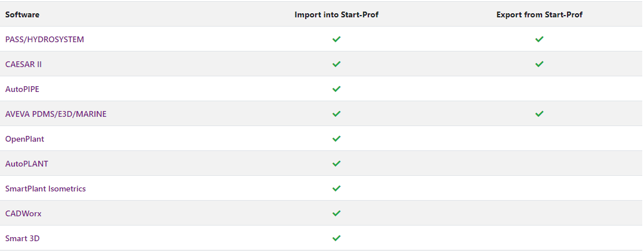Click the import checkmark for OpenPlant
Screen dimensions: 644x251
[x=336, y=139]
